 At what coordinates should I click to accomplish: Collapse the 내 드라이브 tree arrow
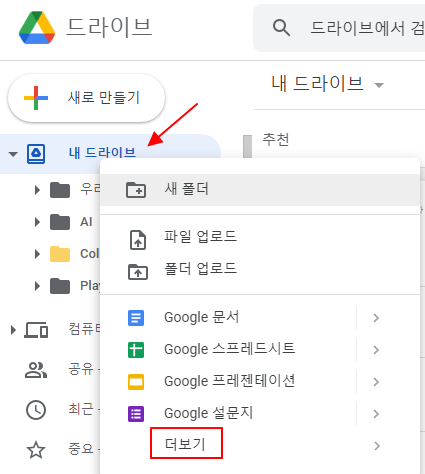pyautogui.click(x=13, y=154)
